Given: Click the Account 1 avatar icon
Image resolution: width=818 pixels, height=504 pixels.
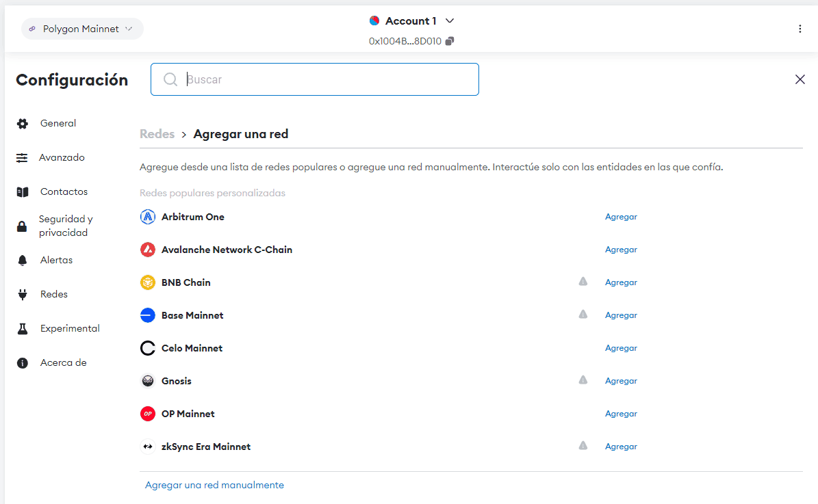Looking at the screenshot, I should [x=374, y=21].
